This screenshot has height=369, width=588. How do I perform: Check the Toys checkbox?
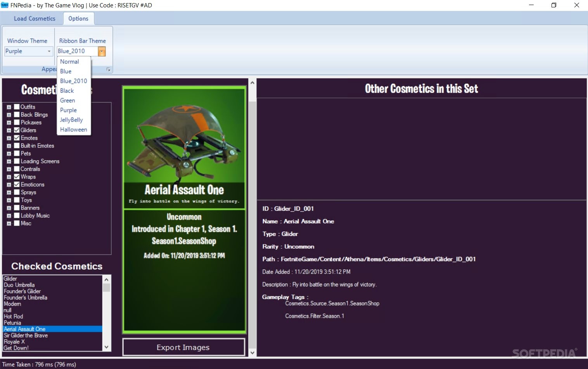click(x=17, y=200)
